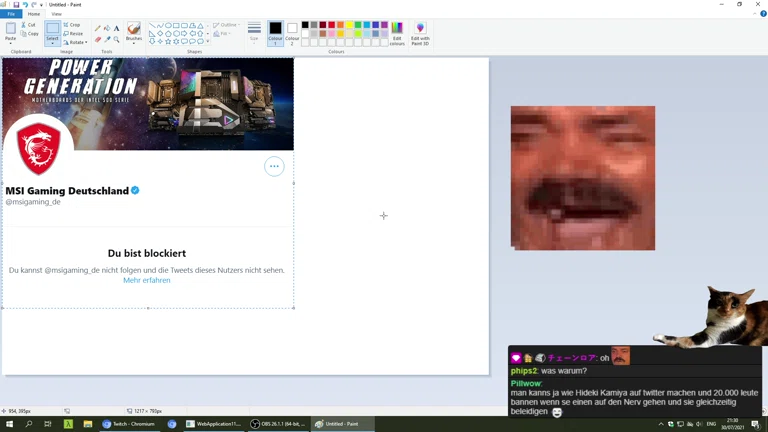Switch to OBS 26.1.1 taskbar window
The width and height of the screenshot is (768, 432).
278,424
